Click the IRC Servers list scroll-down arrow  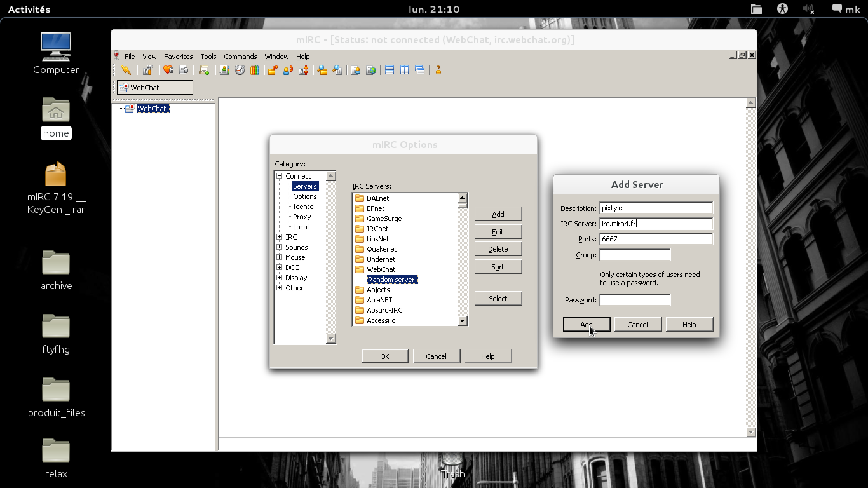click(x=463, y=321)
